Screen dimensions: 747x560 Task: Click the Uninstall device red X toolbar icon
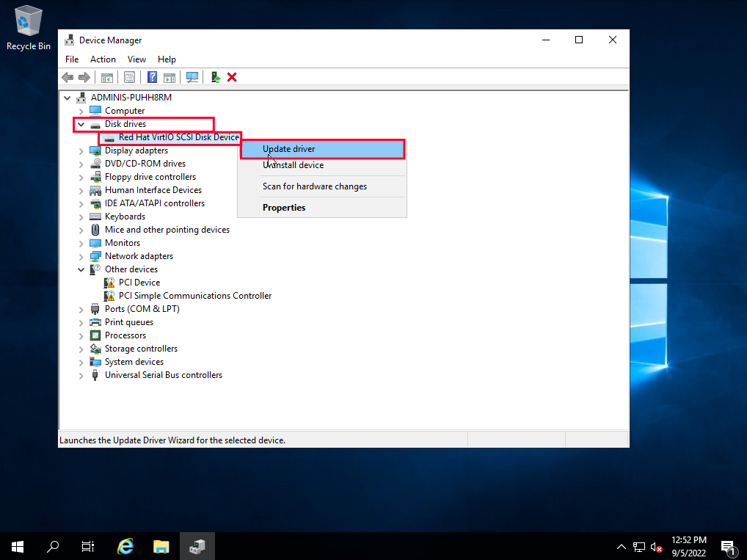point(232,77)
